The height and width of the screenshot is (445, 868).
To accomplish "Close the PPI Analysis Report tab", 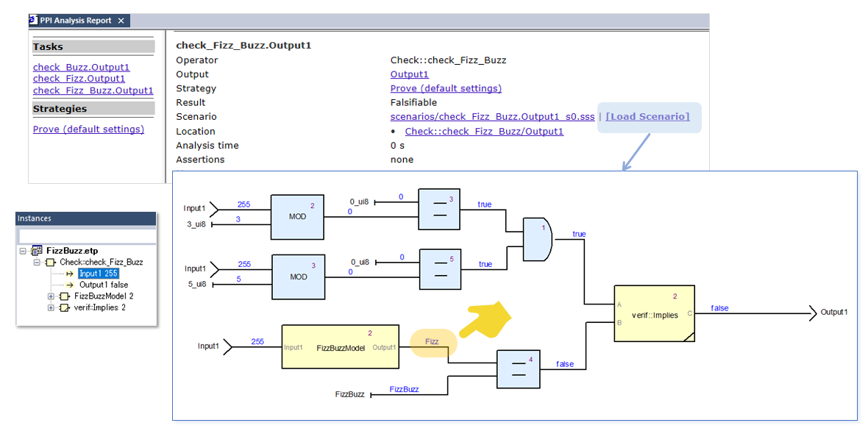I will [121, 21].
